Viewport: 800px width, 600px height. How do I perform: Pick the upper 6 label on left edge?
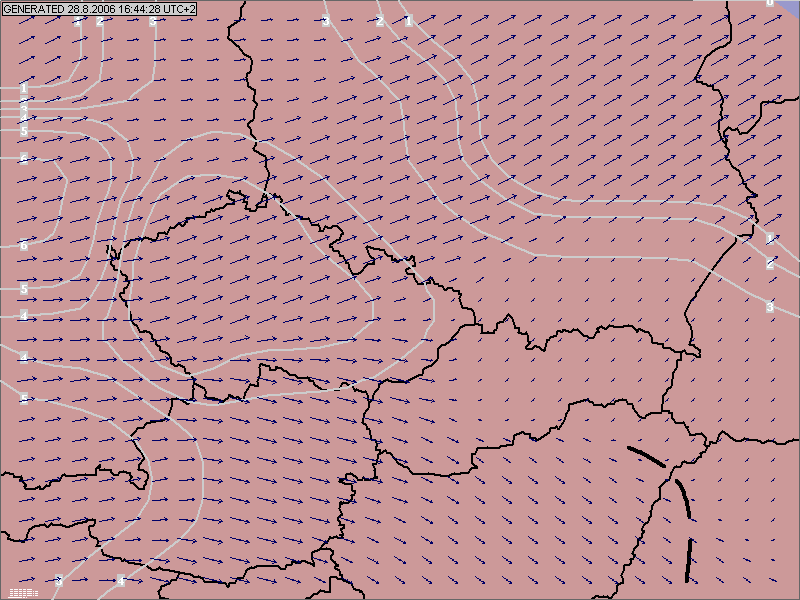click(x=23, y=159)
